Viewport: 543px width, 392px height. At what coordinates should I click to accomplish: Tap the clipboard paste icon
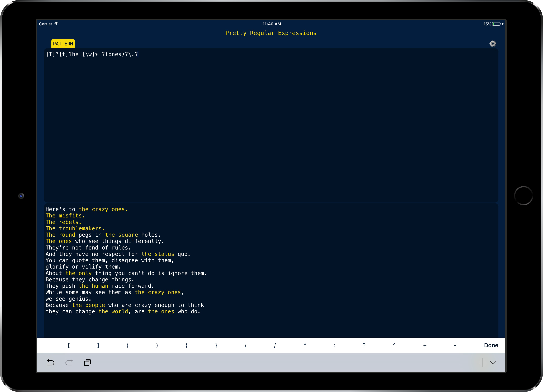88,362
